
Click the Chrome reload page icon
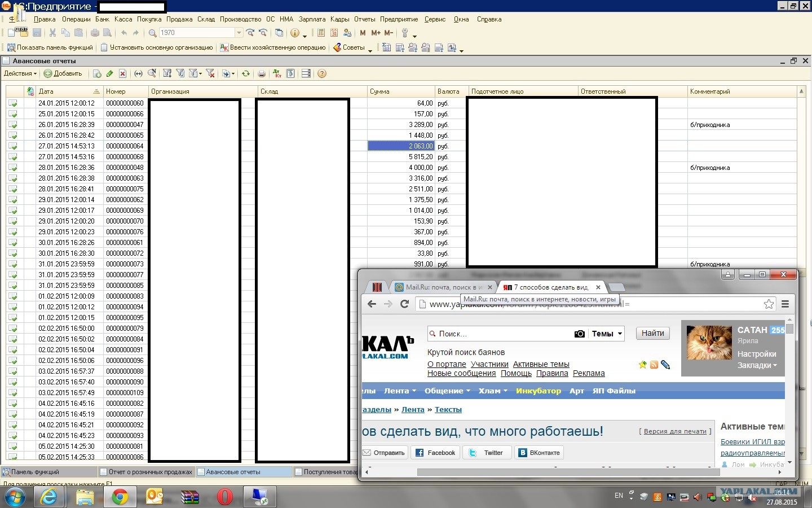click(404, 304)
